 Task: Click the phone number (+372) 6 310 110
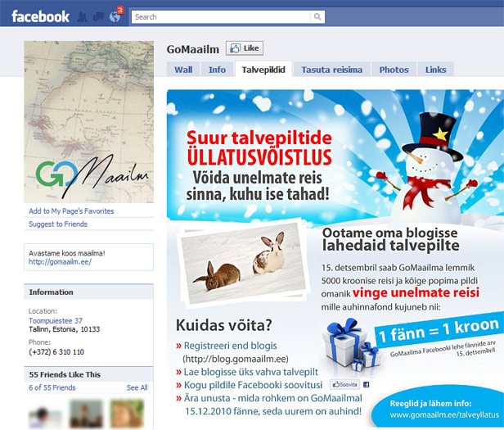pos(56,352)
